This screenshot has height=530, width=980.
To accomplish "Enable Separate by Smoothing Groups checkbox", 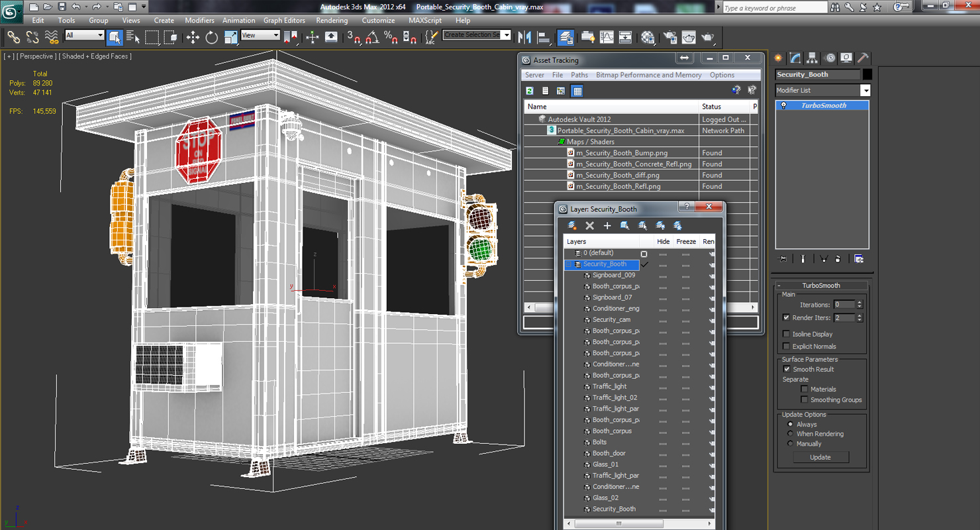I will click(805, 400).
